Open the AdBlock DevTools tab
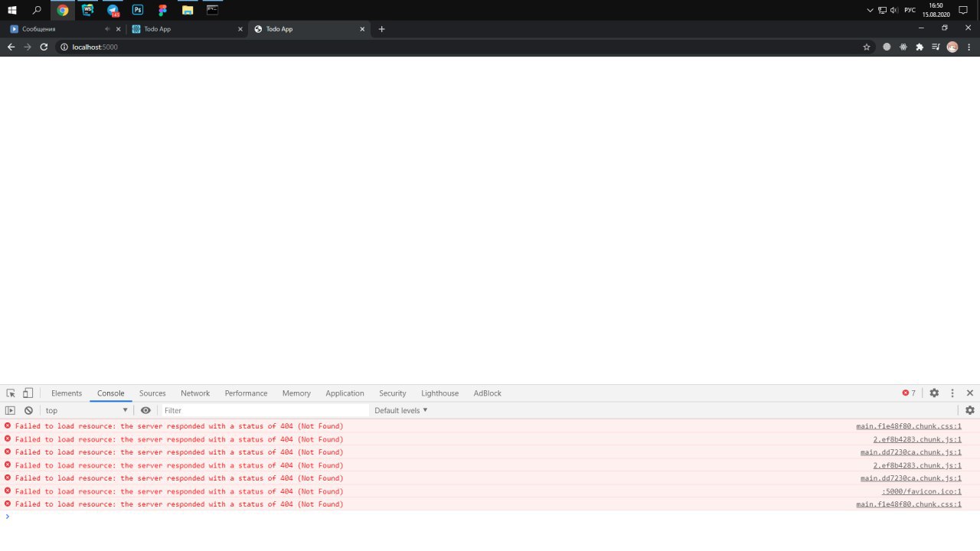The width and height of the screenshot is (980, 551). tap(487, 393)
